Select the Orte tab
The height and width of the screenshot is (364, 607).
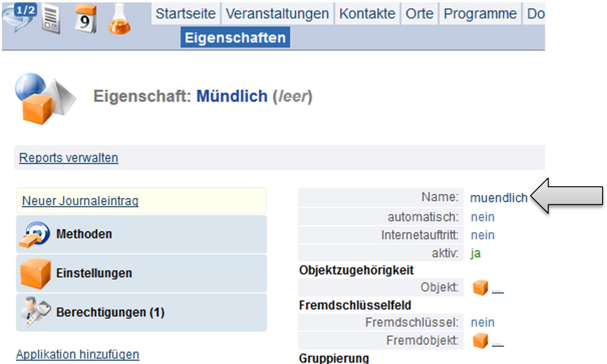pos(419,14)
